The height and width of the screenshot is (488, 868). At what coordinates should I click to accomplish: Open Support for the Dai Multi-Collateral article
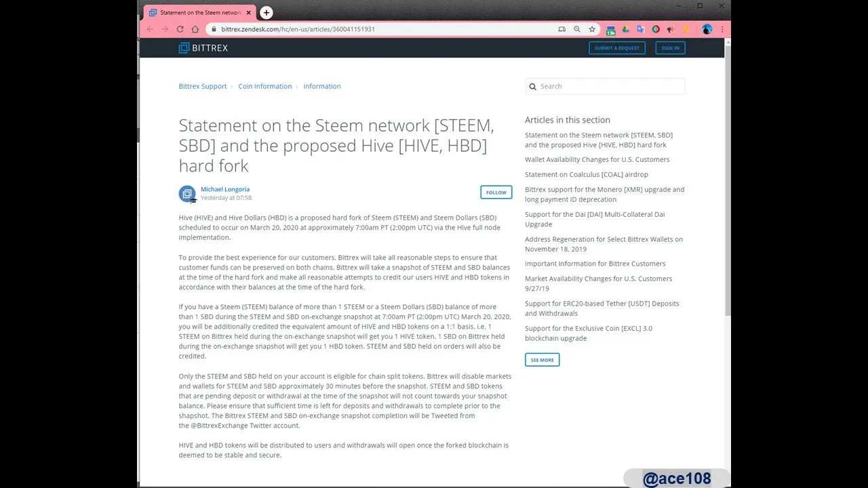point(595,219)
